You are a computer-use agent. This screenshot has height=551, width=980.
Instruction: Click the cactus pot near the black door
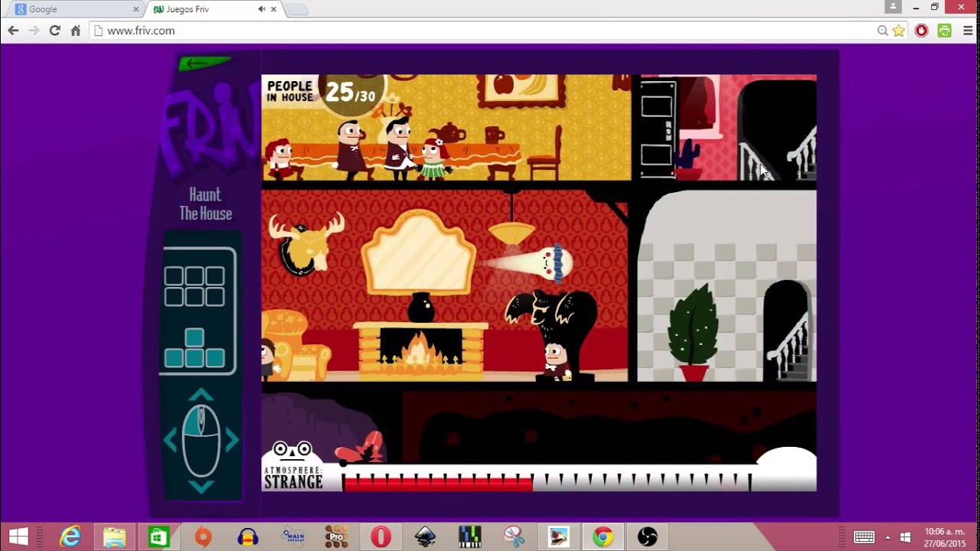point(688,161)
